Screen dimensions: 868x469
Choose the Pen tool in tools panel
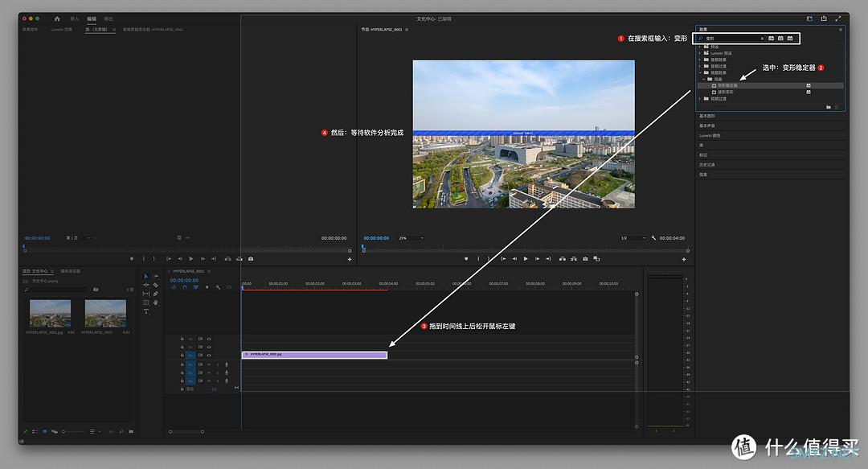point(156,294)
